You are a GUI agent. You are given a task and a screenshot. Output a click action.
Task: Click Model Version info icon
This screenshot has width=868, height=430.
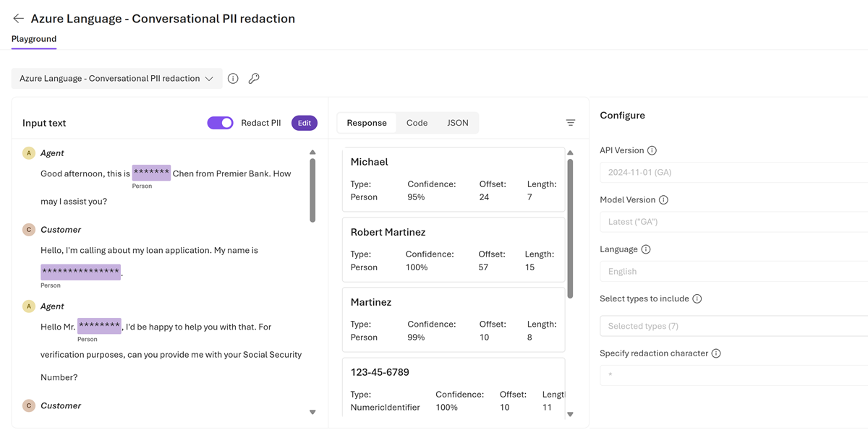(663, 199)
